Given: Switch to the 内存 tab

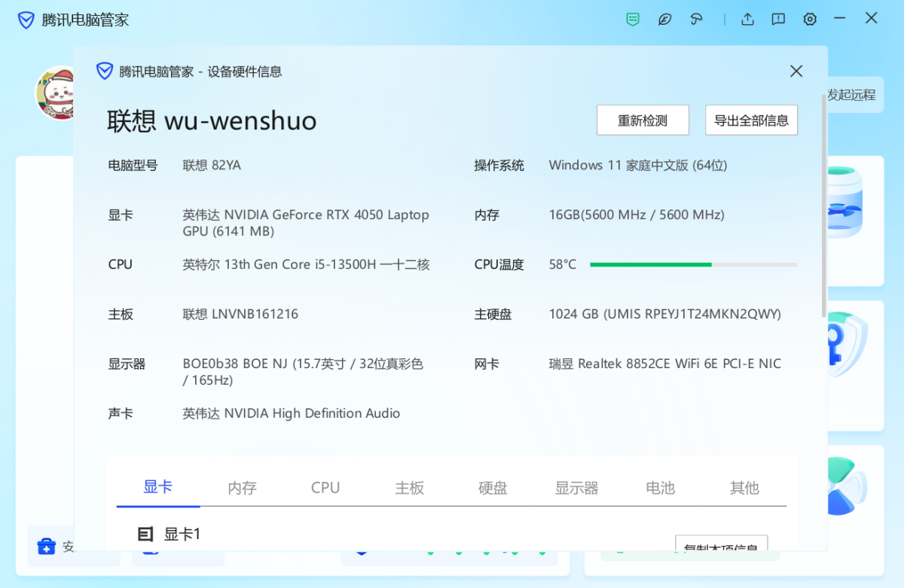Looking at the screenshot, I should tap(242, 488).
